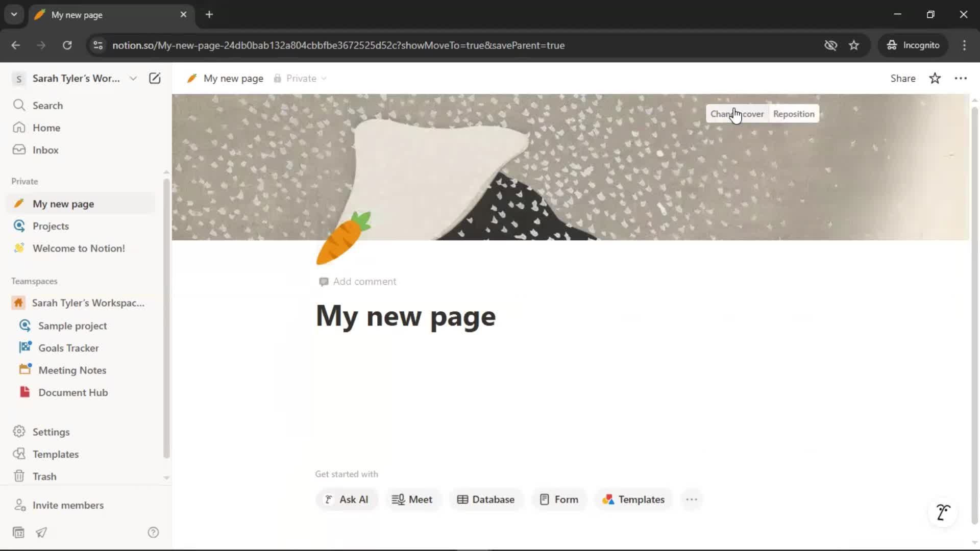
Task: Click the carrot page icon
Action: [x=343, y=238]
